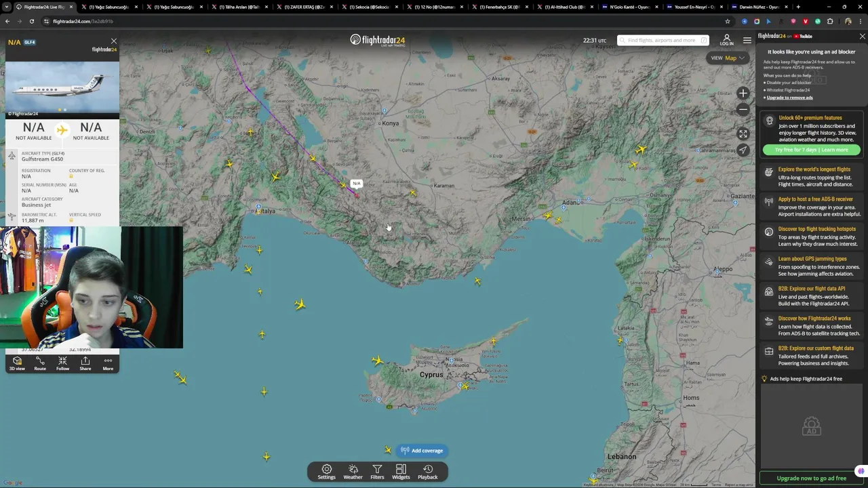Click the barometric altitude 11,887 m value
This screenshot has width=868, height=488.
pos(33,220)
